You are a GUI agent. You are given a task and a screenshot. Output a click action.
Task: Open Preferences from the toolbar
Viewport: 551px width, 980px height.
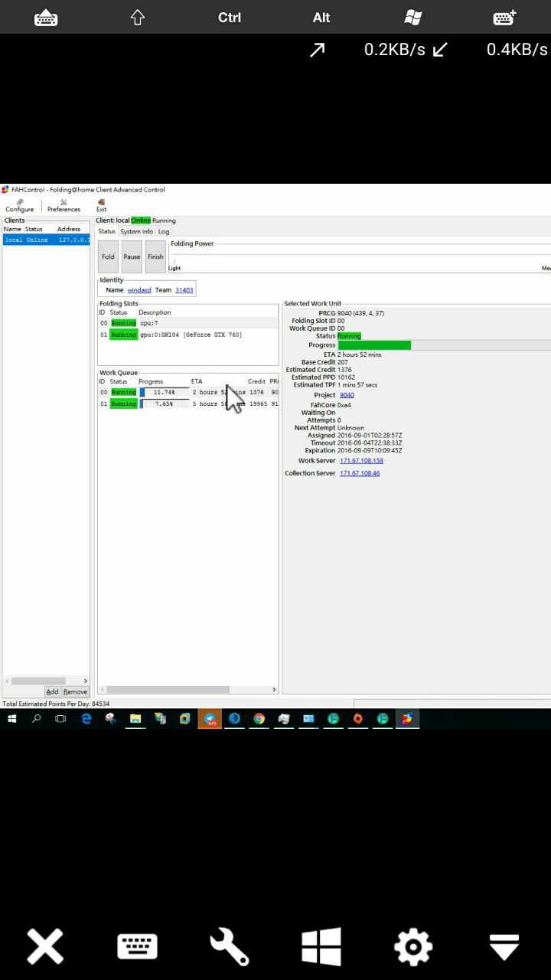64,205
